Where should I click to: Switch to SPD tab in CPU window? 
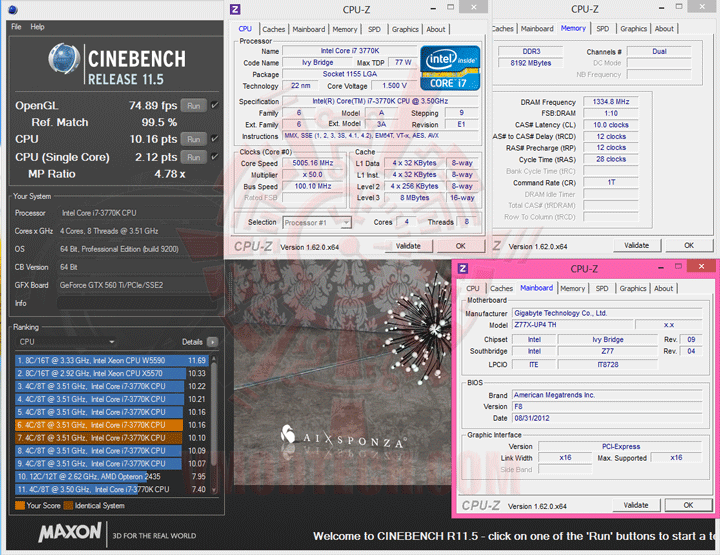tap(374, 29)
